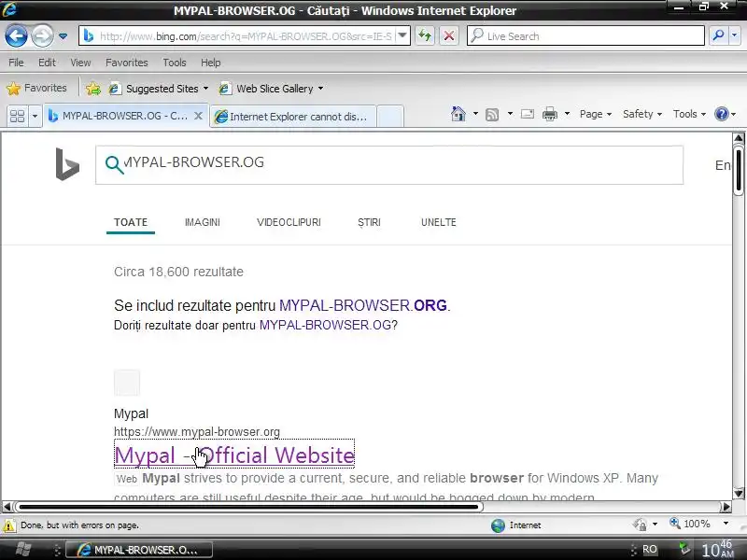Stop loading with the red X button
The image size is (747, 560).
pyautogui.click(x=448, y=35)
